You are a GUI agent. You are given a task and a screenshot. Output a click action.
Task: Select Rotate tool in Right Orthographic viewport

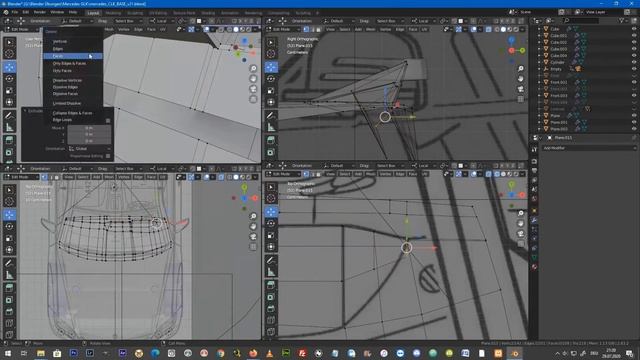click(x=271, y=79)
